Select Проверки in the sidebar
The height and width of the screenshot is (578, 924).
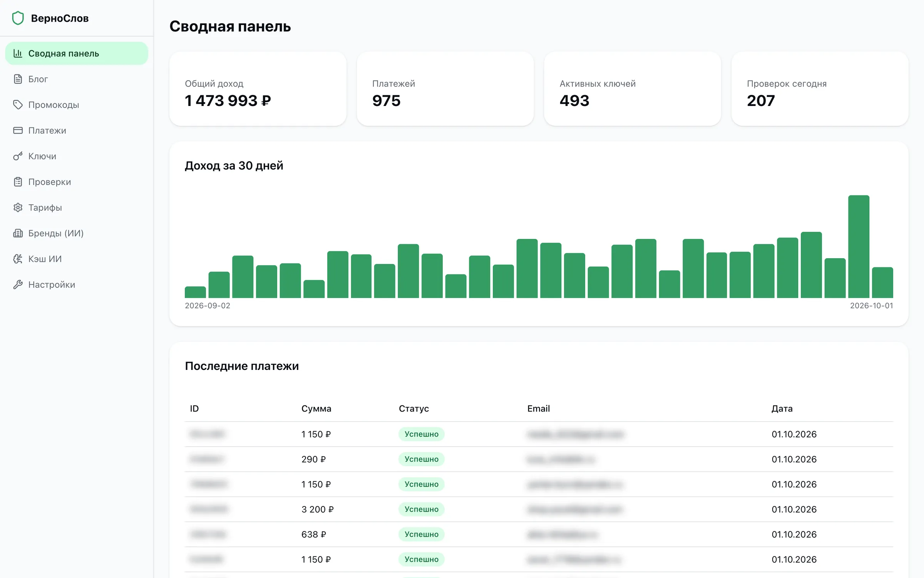pyautogui.click(x=77, y=182)
